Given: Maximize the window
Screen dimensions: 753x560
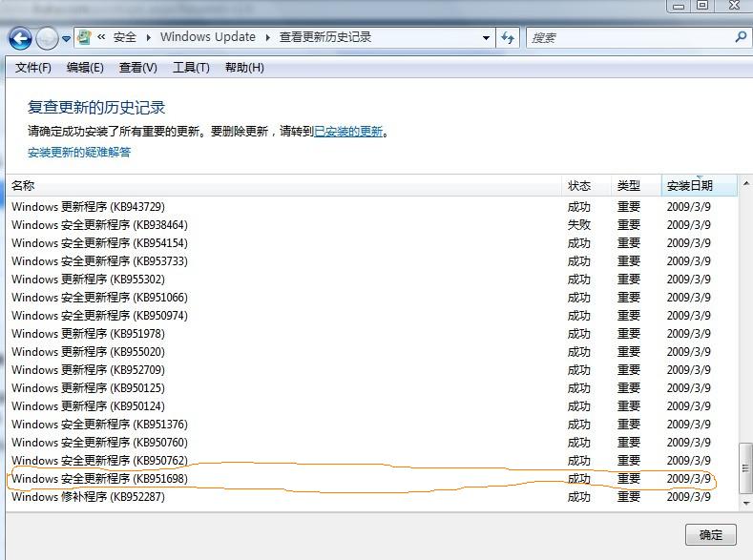Looking at the screenshot, I should click(702, 6).
